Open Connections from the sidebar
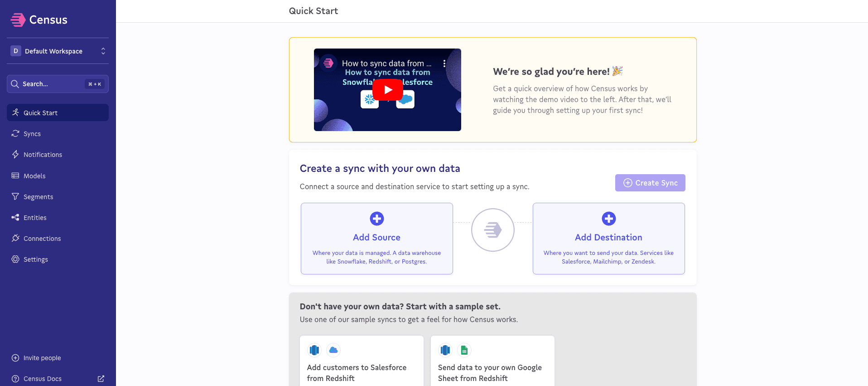This screenshot has height=386, width=868. pos(42,239)
